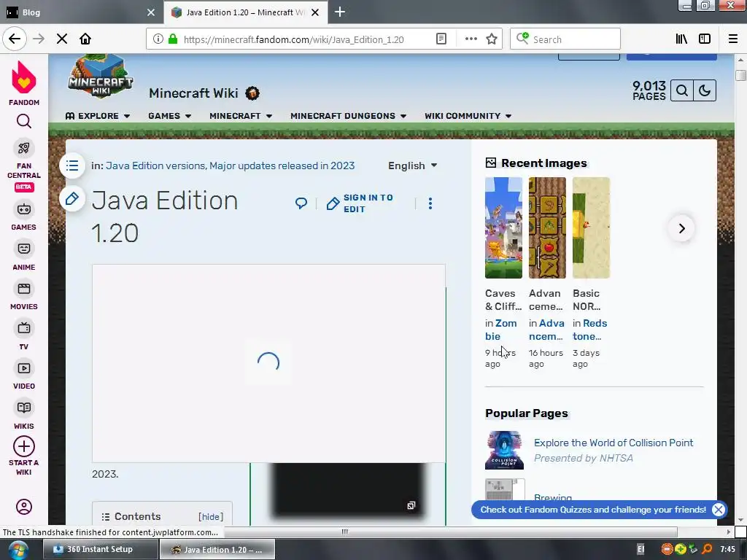This screenshot has height=560, width=747.
Task: Click the browser Search field
Action: click(x=565, y=39)
